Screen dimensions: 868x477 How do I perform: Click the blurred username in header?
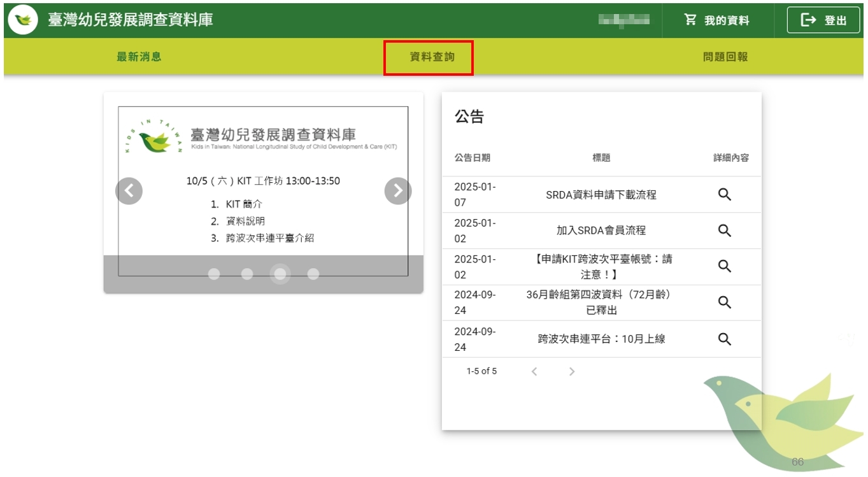[623, 20]
